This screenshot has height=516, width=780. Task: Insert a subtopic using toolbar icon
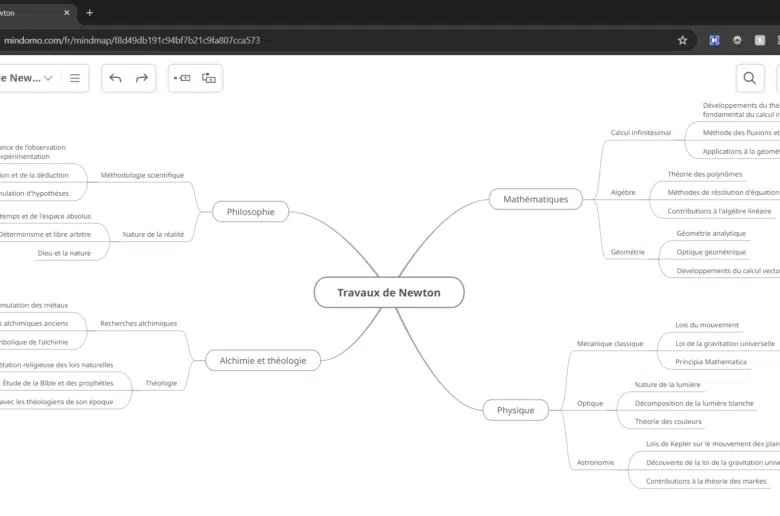click(x=209, y=78)
